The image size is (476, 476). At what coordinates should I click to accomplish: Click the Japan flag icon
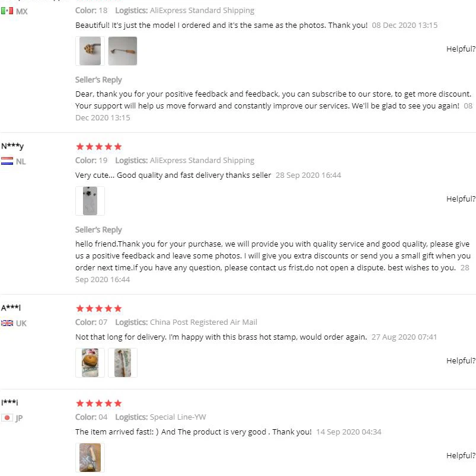pyautogui.click(x=7, y=418)
